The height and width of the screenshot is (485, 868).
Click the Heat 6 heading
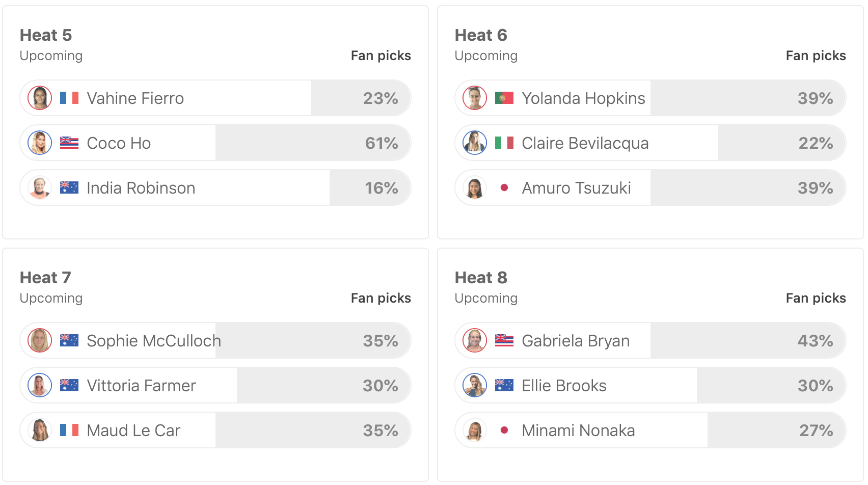pyautogui.click(x=480, y=35)
